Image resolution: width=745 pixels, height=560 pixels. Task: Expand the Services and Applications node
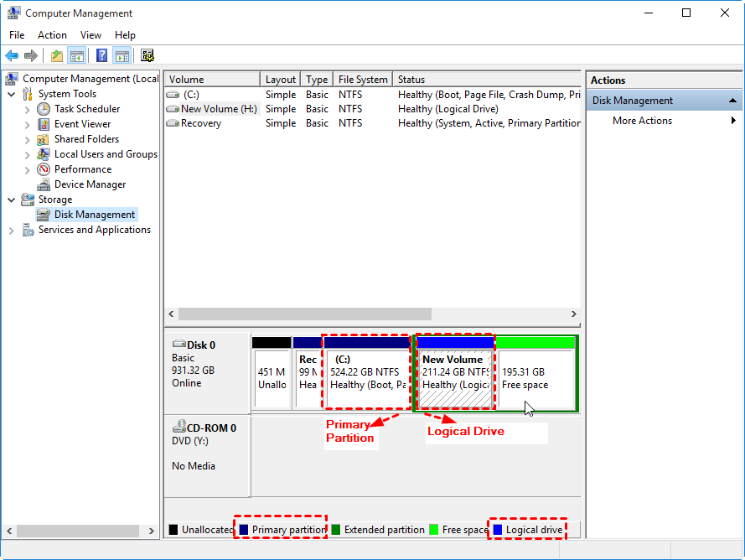(x=12, y=229)
